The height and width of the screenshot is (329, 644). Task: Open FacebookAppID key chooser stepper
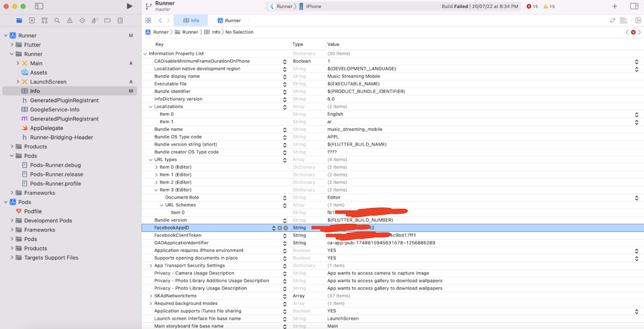click(x=274, y=228)
